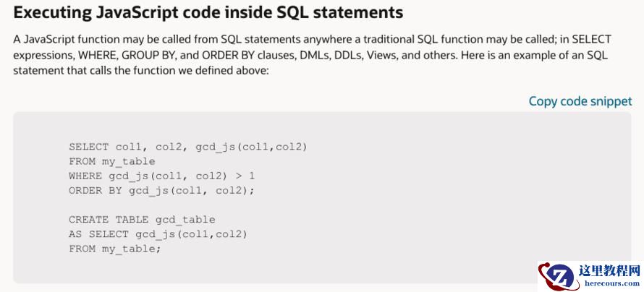Screen dimensions: 644x292
Task: Click the SELECT col1, col2 code line
Action: pyautogui.click(x=187, y=147)
